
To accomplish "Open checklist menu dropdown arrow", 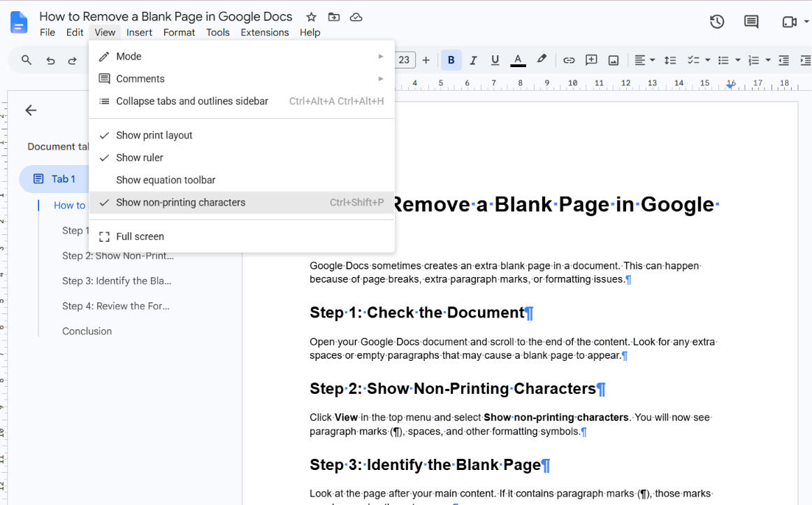I will [707, 60].
